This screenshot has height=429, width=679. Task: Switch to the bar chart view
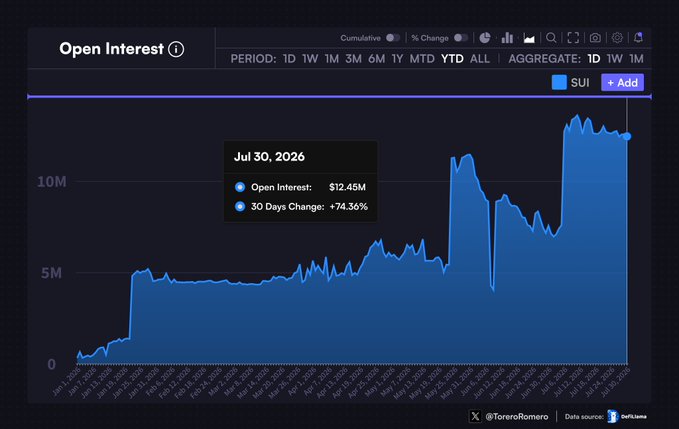[507, 38]
